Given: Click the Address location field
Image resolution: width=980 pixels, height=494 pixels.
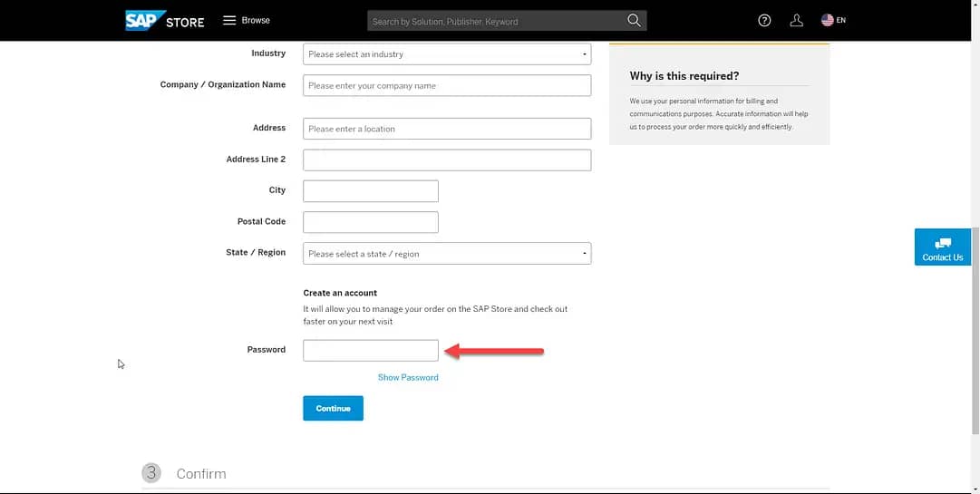Looking at the screenshot, I should [447, 129].
